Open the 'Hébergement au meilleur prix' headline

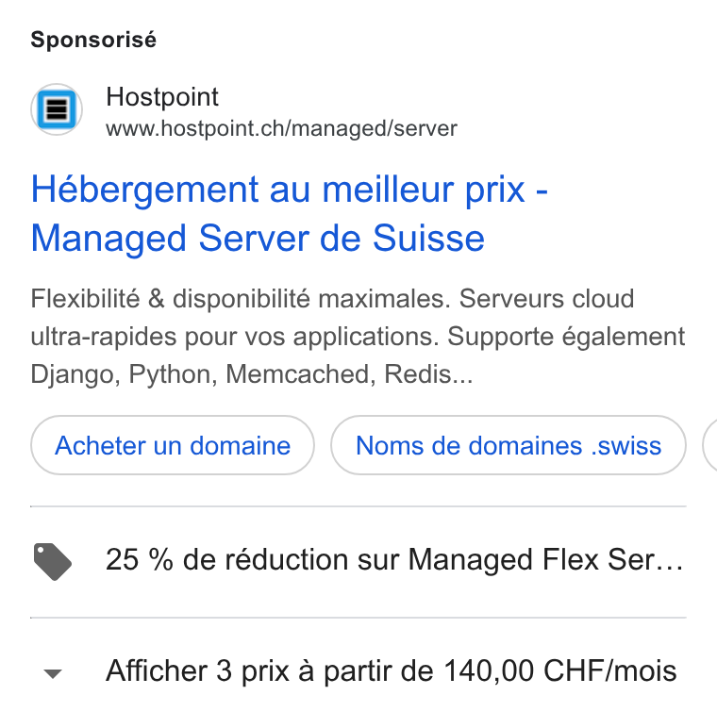point(290,190)
